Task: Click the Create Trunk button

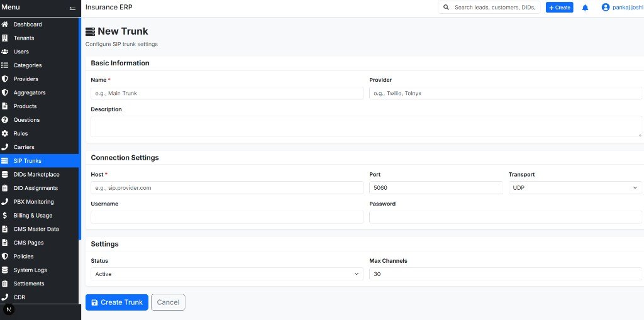Action: (x=116, y=302)
